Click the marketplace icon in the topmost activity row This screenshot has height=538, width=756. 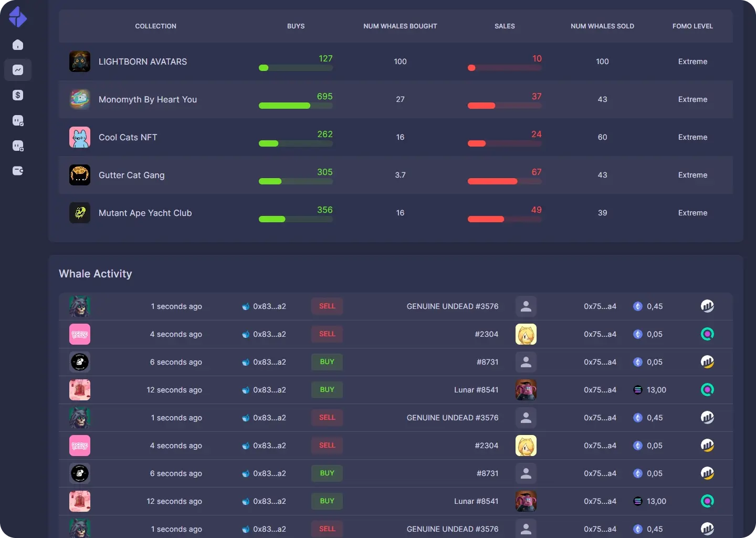click(707, 306)
